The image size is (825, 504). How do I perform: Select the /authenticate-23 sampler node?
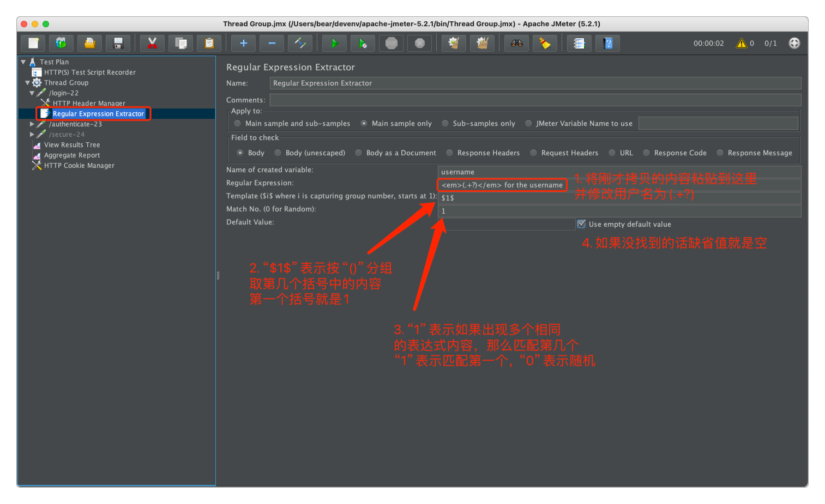pos(75,124)
